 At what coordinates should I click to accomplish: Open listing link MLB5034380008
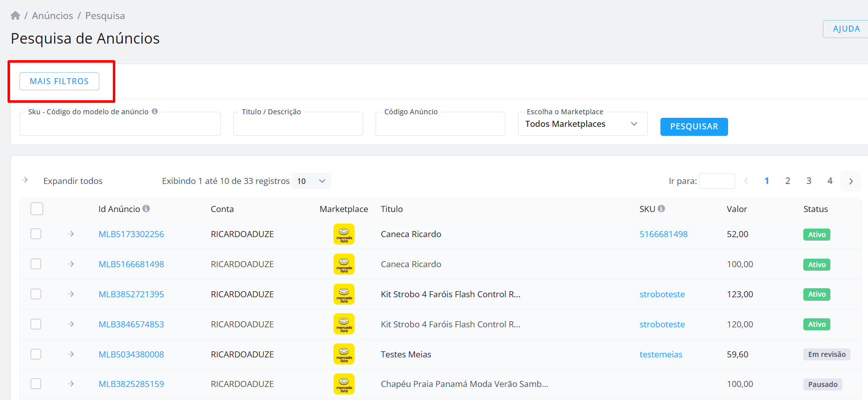(131, 354)
